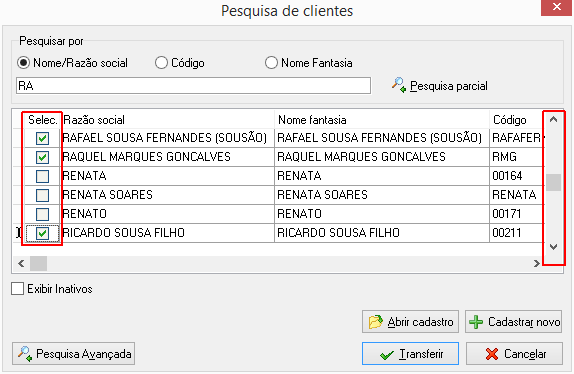Click the Pesquisa parcial magnifier icon
The image size is (574, 374).
tap(399, 85)
